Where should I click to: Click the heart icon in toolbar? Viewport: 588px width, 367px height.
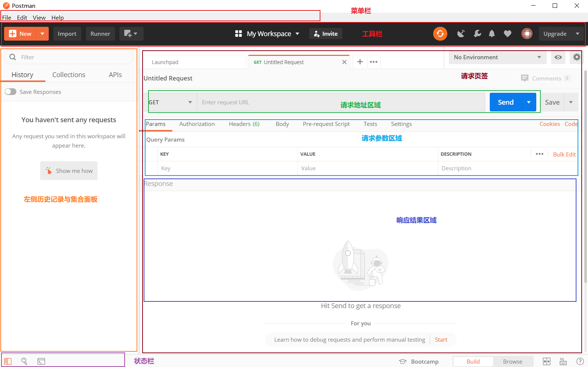[x=507, y=34]
